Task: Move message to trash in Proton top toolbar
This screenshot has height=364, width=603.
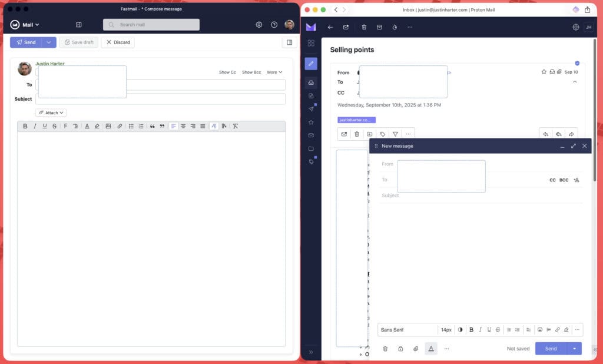Action: coord(364,27)
